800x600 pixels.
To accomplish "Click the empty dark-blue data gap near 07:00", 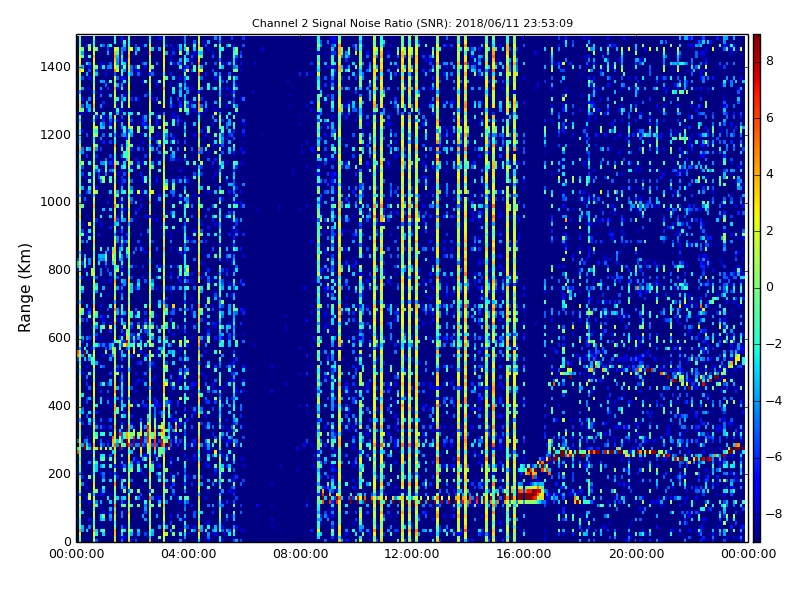I will [x=278, y=288].
